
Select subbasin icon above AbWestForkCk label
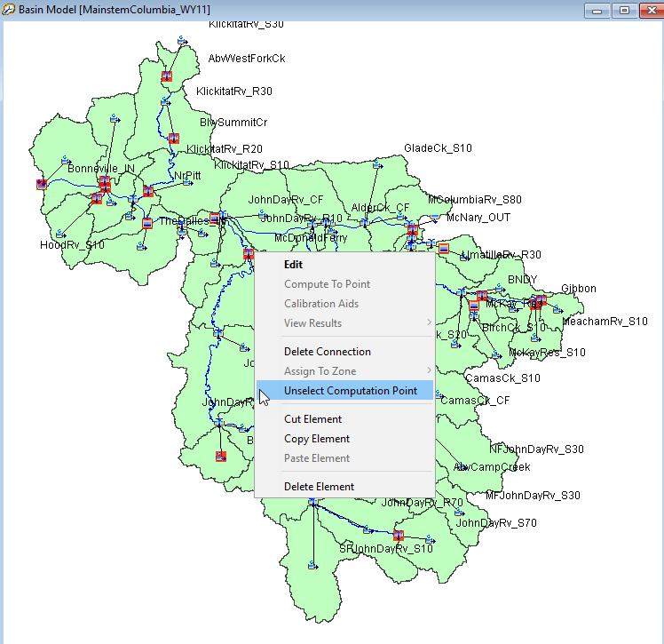pos(183,41)
